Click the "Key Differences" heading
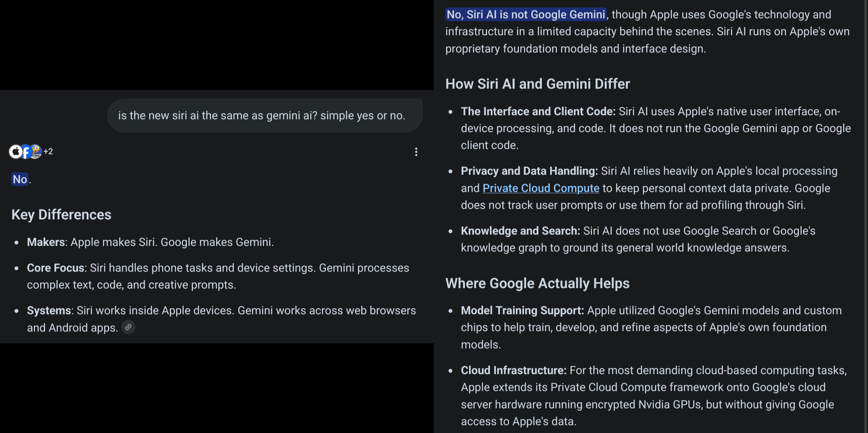The image size is (868, 433). click(61, 215)
